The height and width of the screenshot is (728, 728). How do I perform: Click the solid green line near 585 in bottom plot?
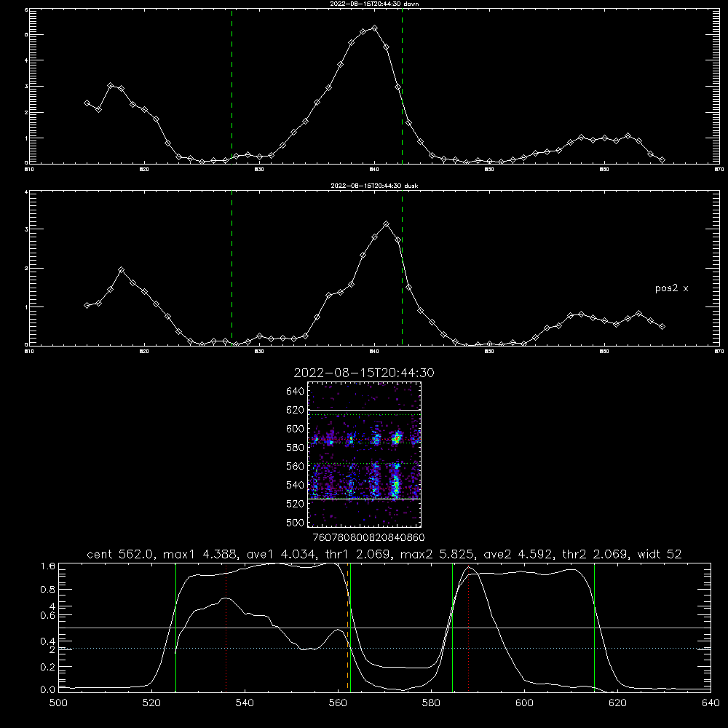[x=452, y=628]
